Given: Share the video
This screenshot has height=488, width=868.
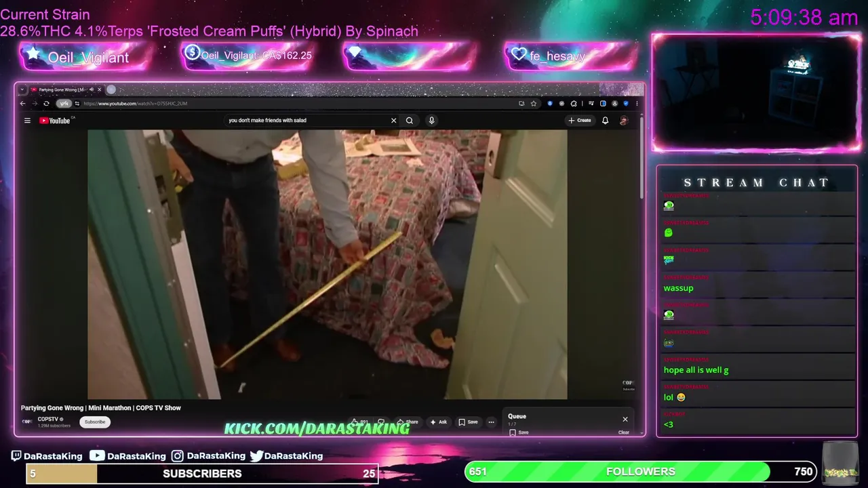Looking at the screenshot, I should point(408,422).
